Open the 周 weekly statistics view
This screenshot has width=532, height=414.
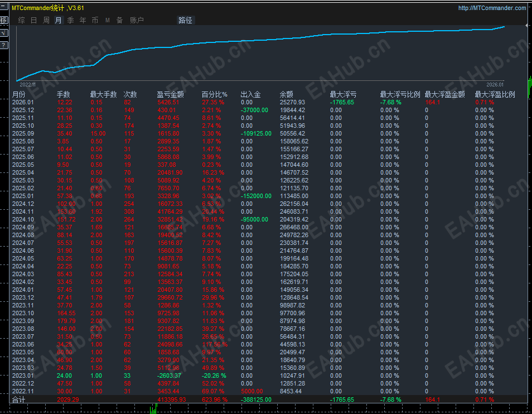[46, 20]
